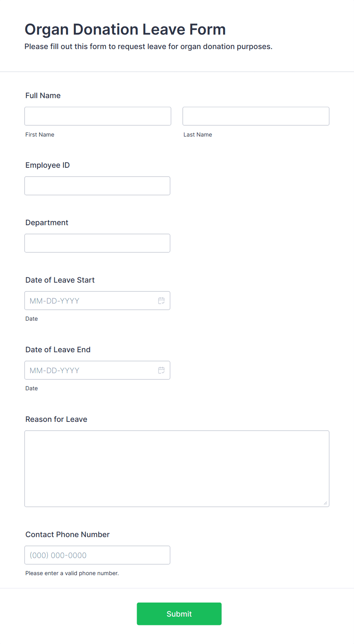
Task: Open calendar picker for Leave Start date
Action: tap(161, 301)
